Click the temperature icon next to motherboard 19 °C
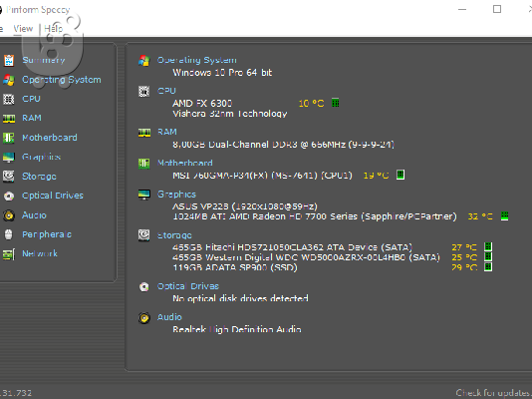Screen dimensions: 532x399 click(400, 175)
